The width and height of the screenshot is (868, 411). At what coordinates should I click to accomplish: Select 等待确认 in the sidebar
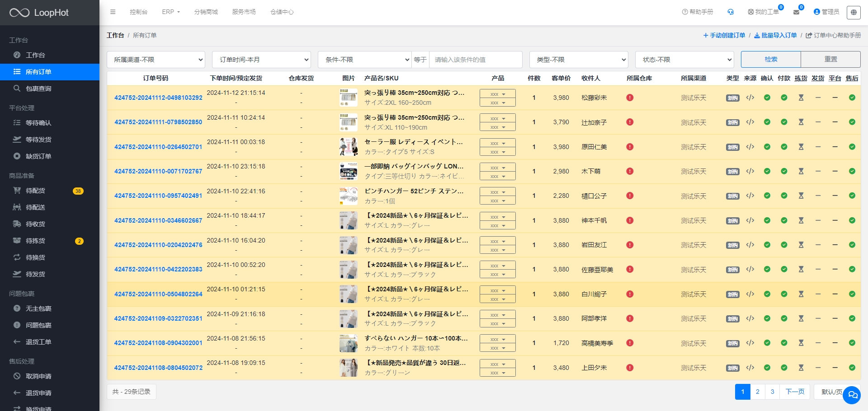click(x=38, y=123)
